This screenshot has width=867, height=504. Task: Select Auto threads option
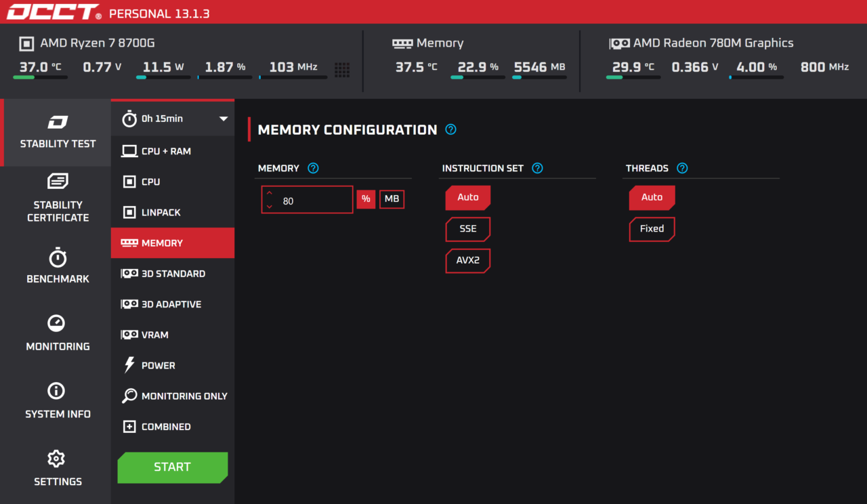pos(652,198)
